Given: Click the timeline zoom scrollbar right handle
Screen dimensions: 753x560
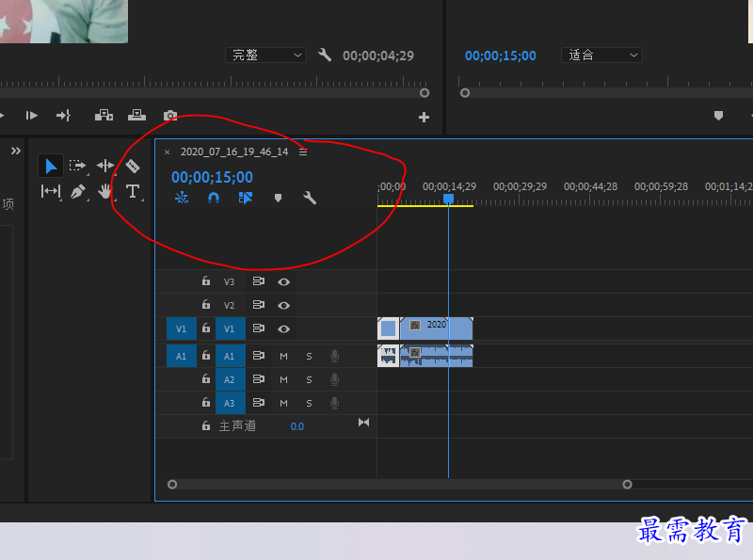Looking at the screenshot, I should coord(627,485).
